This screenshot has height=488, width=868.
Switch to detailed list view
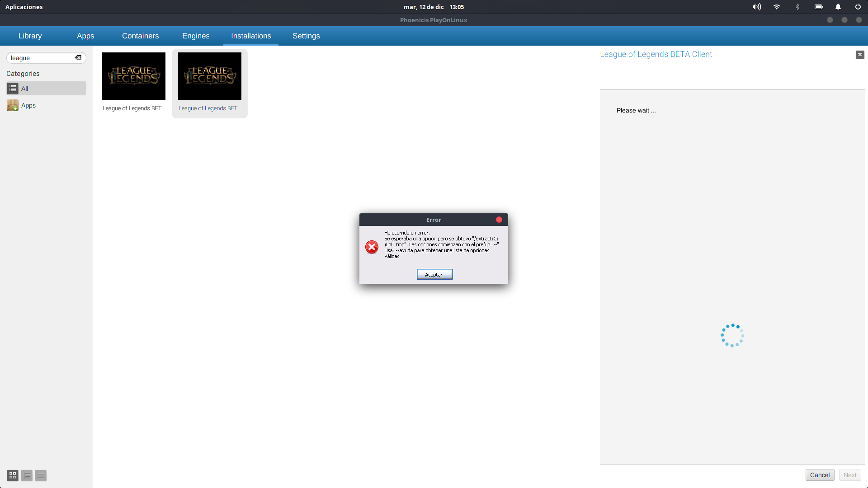coord(41,475)
